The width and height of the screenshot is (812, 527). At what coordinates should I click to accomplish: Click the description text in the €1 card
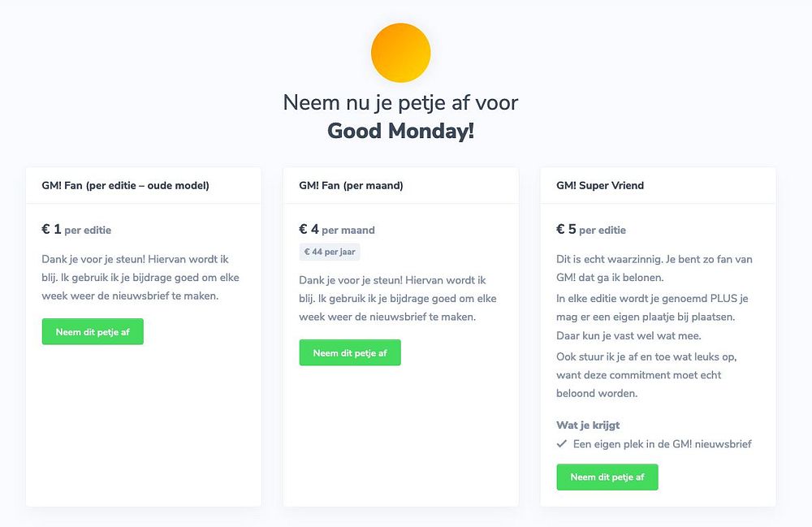click(x=140, y=278)
